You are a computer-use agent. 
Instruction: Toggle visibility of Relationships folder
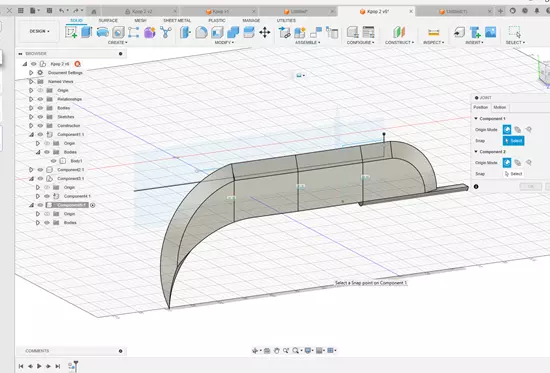(40, 99)
